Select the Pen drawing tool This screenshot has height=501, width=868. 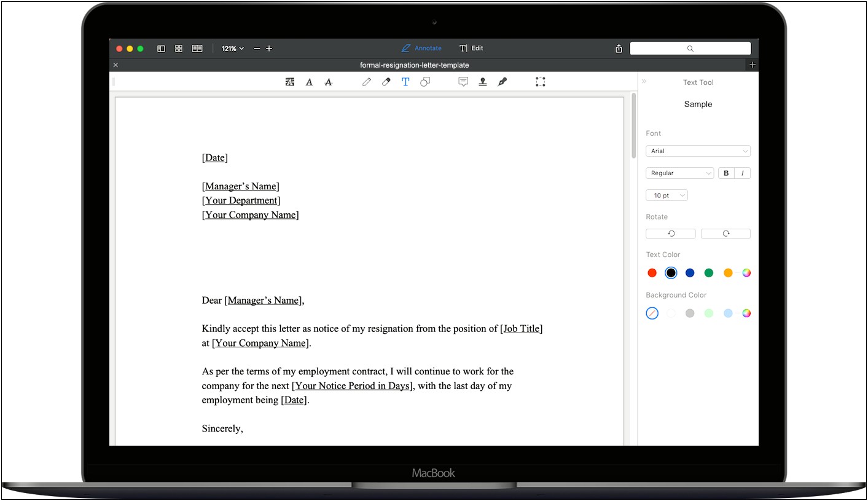(x=367, y=82)
